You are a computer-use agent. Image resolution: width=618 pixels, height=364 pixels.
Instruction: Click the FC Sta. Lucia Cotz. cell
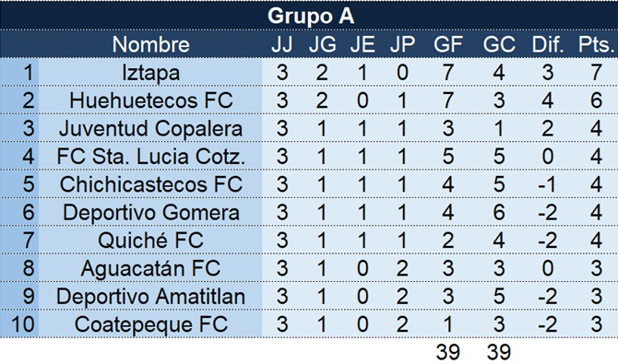click(x=150, y=157)
